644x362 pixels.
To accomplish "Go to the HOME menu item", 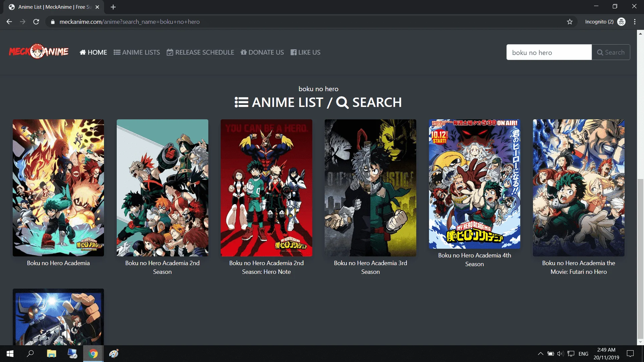I will 93,52.
